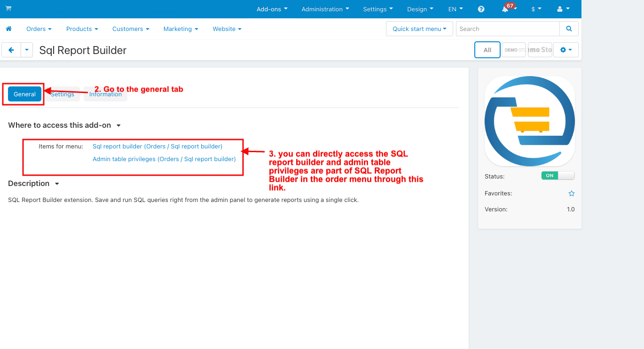Add to favorites with the star icon
Screen dimensions: 644x349
coord(572,194)
